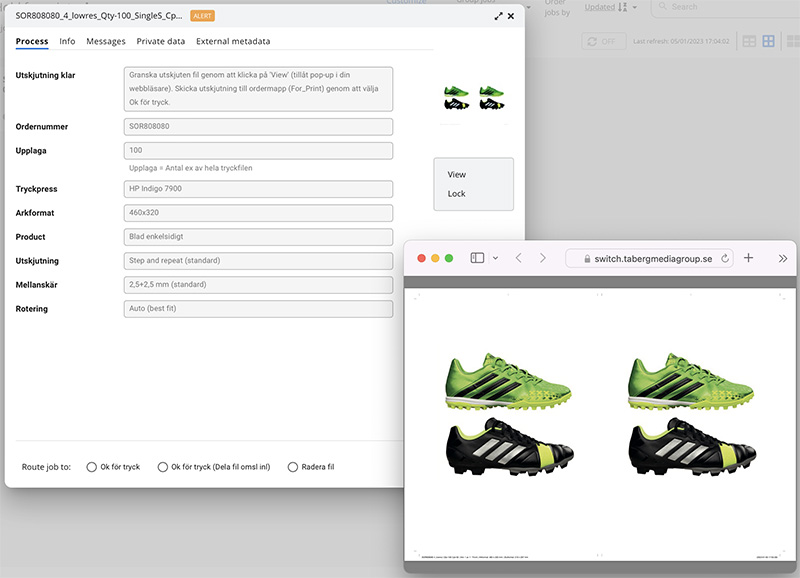The height and width of the screenshot is (578, 800).
Task: Switch to the Messages tab
Action: [106, 41]
